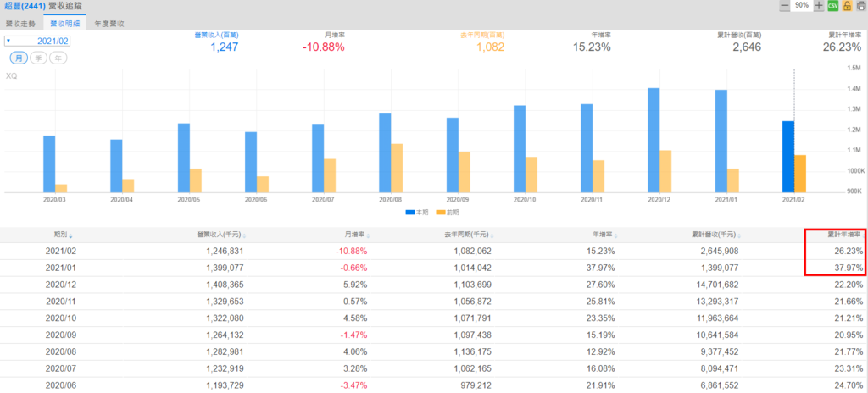The height and width of the screenshot is (393, 868).
Task: Select the 2020/07 period row cell
Action: [61, 368]
